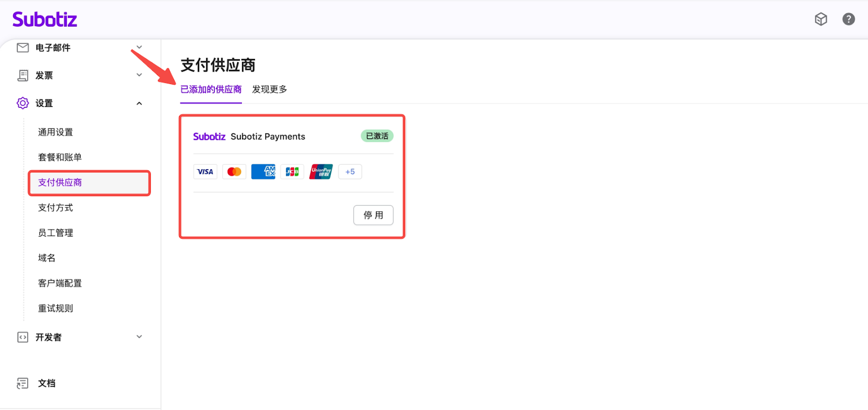
Task: Open 通用设置 in sidebar
Action: (x=55, y=132)
